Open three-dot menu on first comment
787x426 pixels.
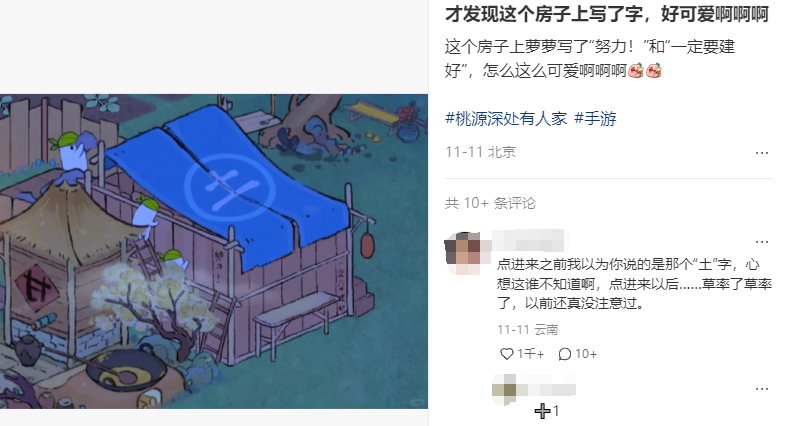762,242
